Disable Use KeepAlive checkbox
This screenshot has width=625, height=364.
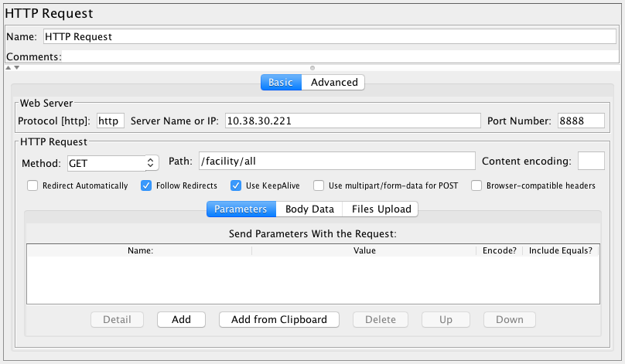click(236, 185)
